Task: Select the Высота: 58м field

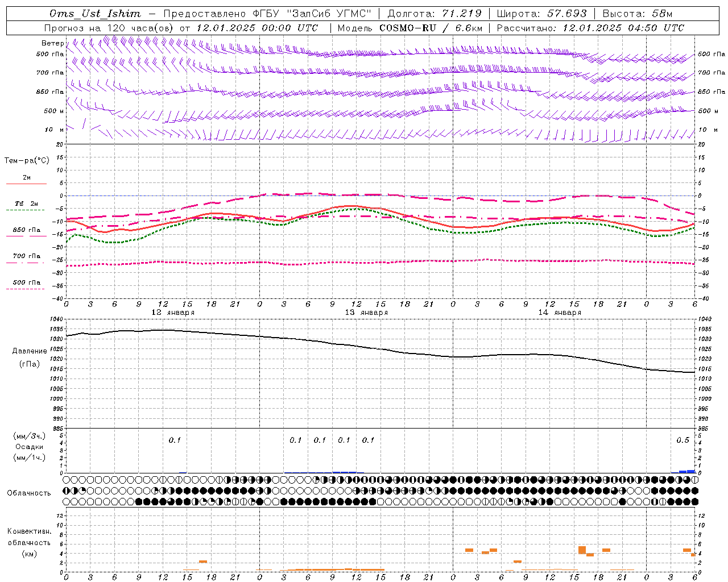Action: 638,14
